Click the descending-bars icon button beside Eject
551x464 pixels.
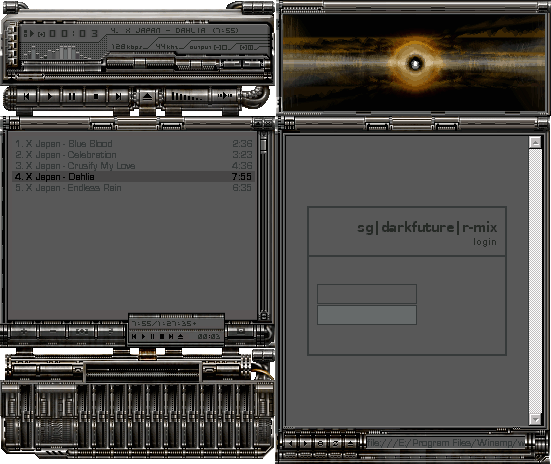[x=187, y=96]
